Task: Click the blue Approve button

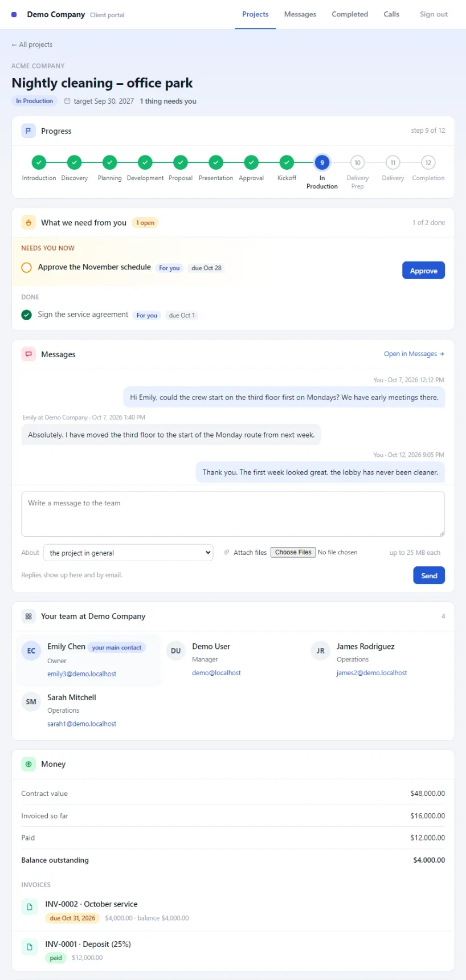Action: tap(423, 271)
